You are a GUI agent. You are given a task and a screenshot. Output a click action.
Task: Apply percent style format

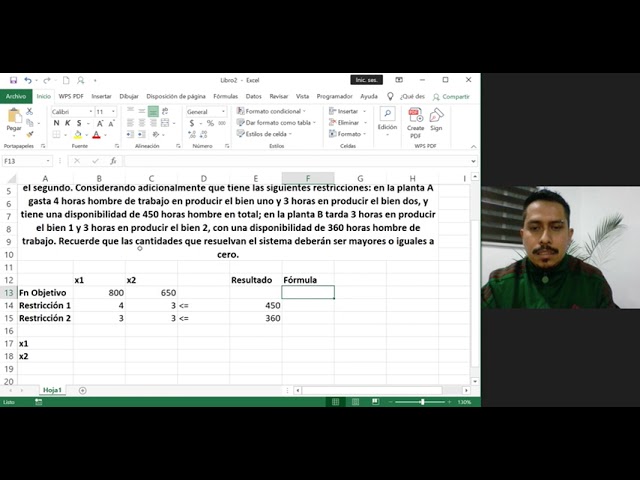click(x=210, y=123)
